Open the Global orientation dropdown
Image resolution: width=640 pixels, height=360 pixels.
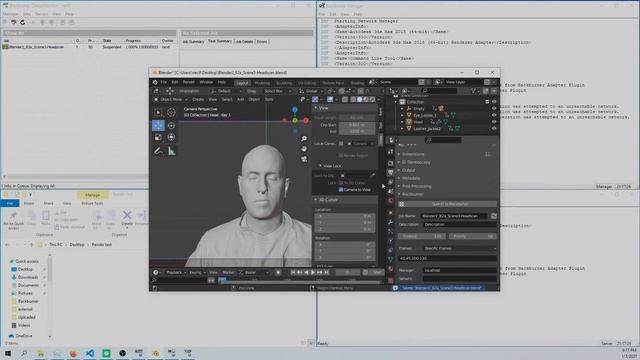point(312,91)
